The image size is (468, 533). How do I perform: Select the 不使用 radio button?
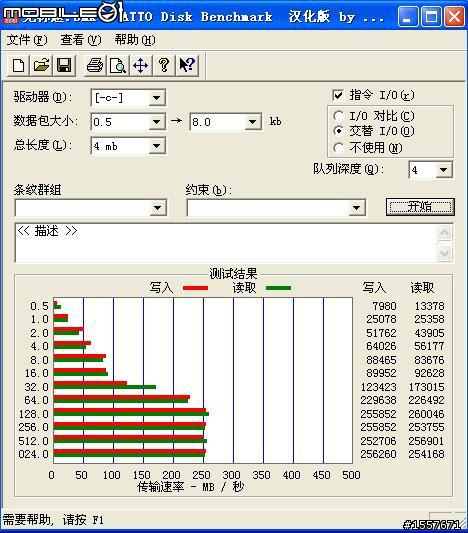tap(338, 148)
